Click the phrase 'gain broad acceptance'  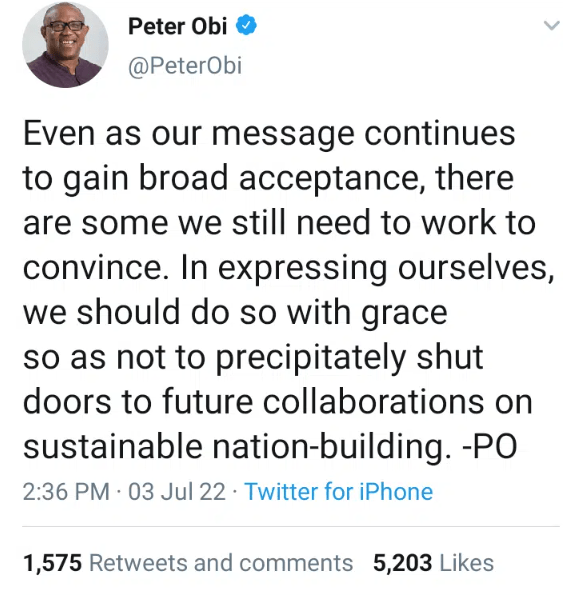click(242, 178)
